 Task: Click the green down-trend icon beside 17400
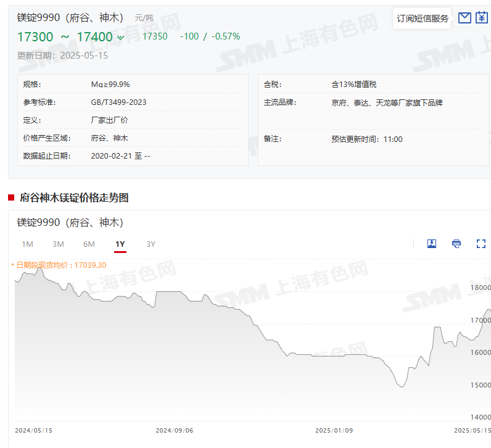(x=120, y=38)
